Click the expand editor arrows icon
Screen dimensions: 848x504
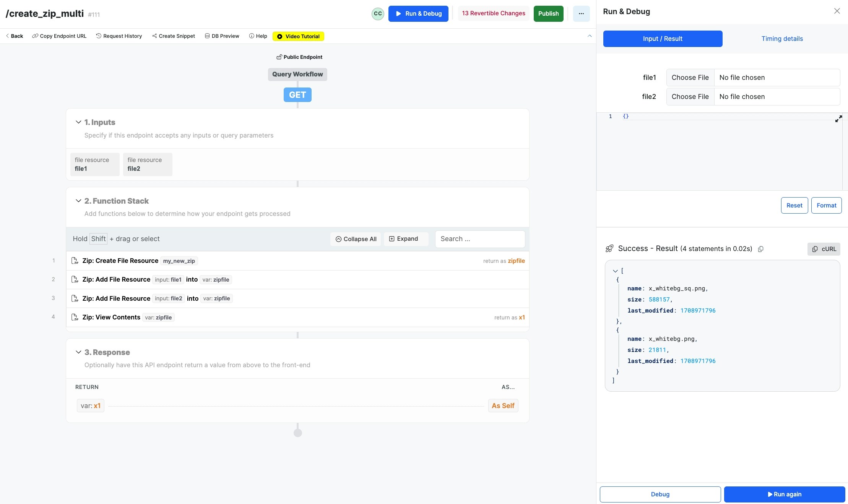tap(838, 119)
